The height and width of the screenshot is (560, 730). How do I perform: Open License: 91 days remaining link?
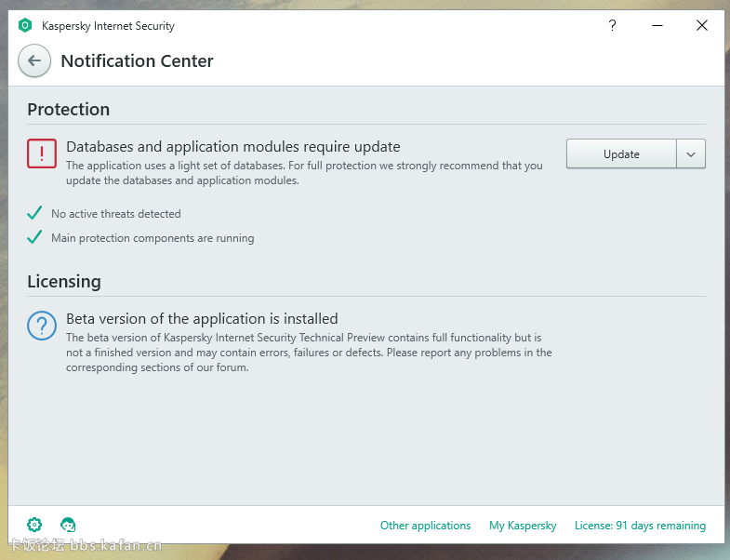[640, 526]
